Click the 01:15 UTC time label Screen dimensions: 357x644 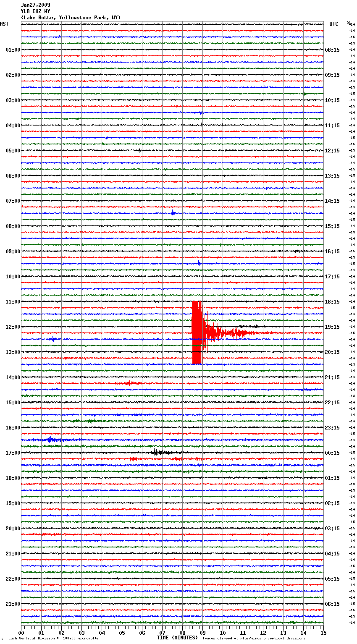[x=332, y=478]
